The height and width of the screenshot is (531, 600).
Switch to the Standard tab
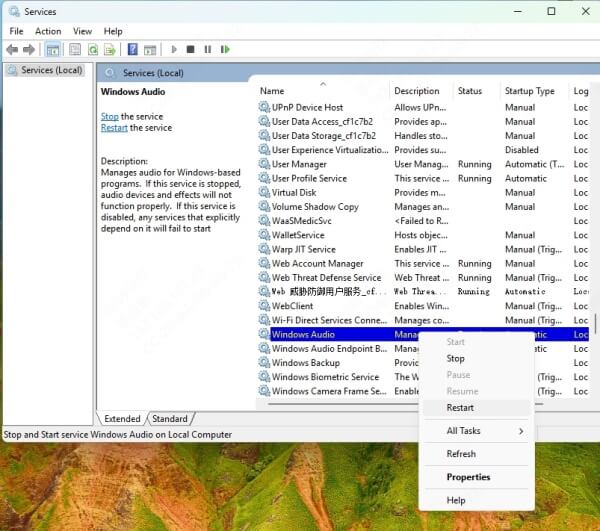170,419
